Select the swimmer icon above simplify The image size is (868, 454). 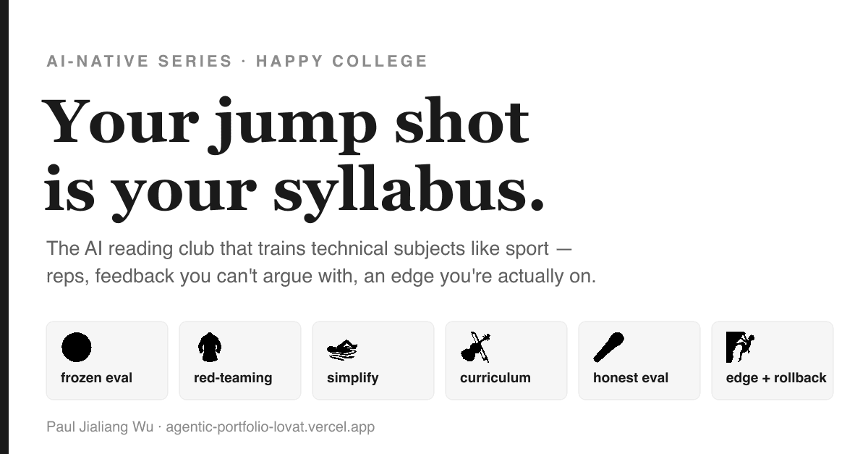342,349
